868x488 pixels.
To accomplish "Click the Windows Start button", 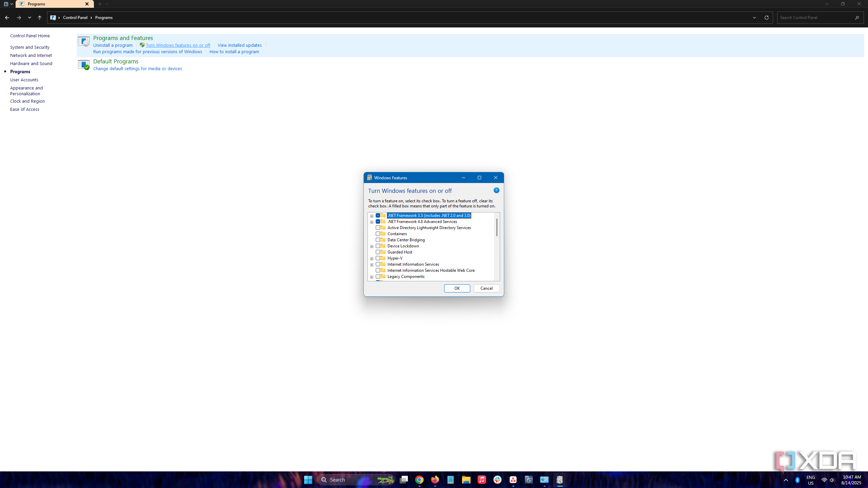I will pos(308,480).
